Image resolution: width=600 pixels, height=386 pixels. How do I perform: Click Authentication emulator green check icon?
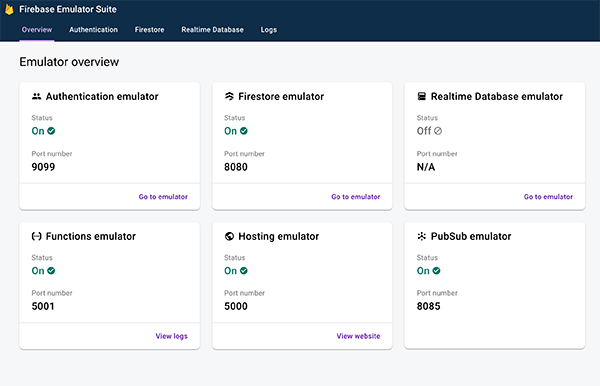point(51,131)
